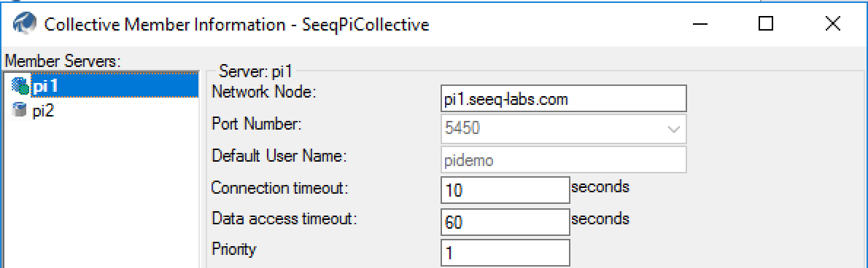The width and height of the screenshot is (868, 268).
Task: Select the pi1 primary server icon
Action: [20, 87]
